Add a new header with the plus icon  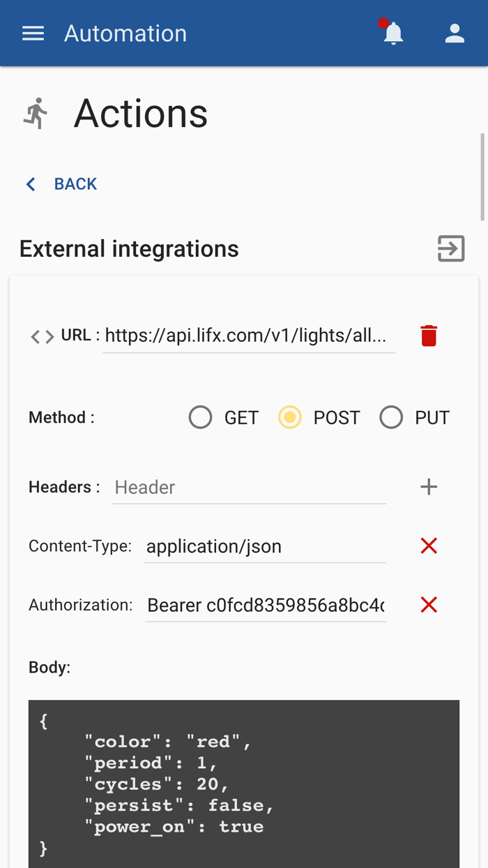point(428,486)
